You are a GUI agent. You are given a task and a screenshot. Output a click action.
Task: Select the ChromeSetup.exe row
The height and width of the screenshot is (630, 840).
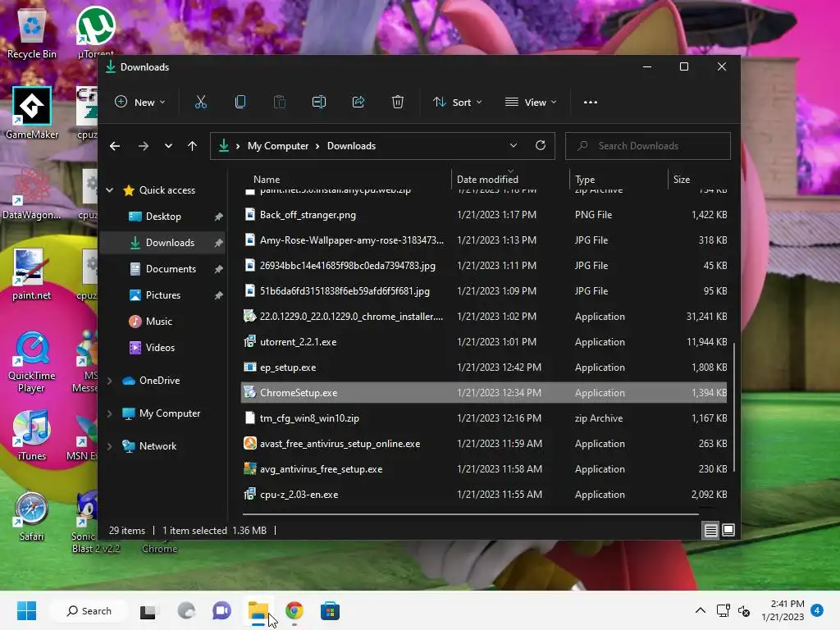click(484, 393)
